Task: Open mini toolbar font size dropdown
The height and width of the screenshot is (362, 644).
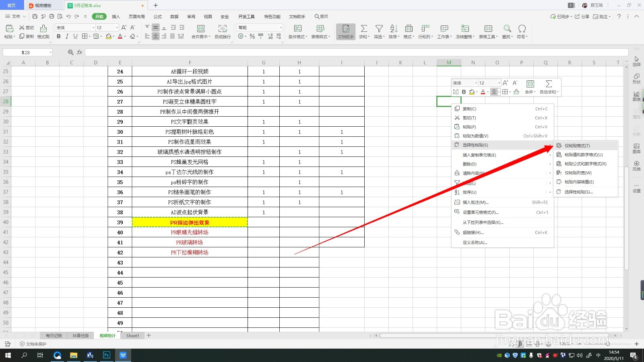Action: coord(499,83)
